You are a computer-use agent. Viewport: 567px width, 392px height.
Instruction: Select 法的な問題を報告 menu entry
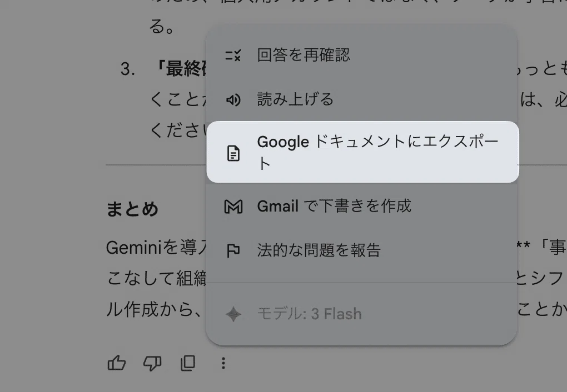pos(319,250)
